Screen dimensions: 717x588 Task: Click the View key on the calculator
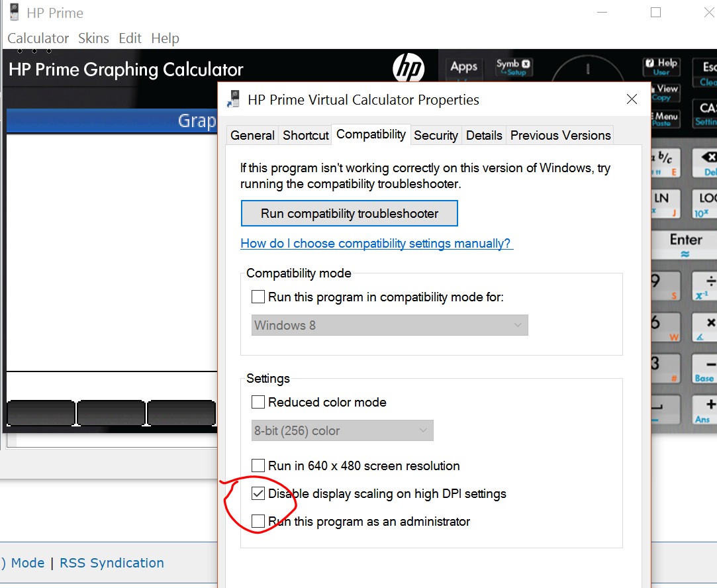pyautogui.click(x=666, y=92)
